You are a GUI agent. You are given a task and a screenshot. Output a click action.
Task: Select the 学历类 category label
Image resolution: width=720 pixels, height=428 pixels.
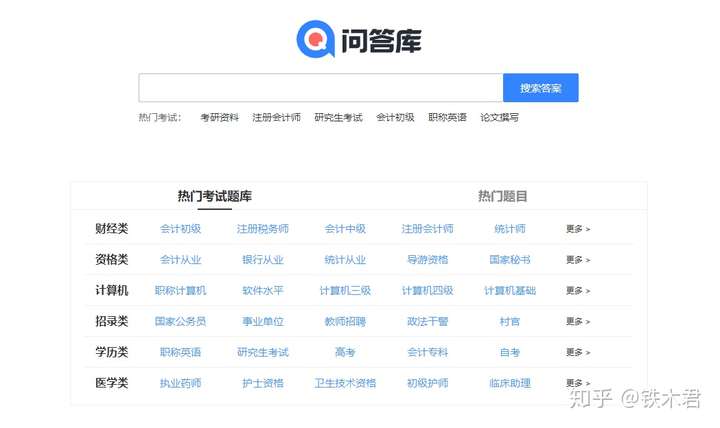click(112, 352)
